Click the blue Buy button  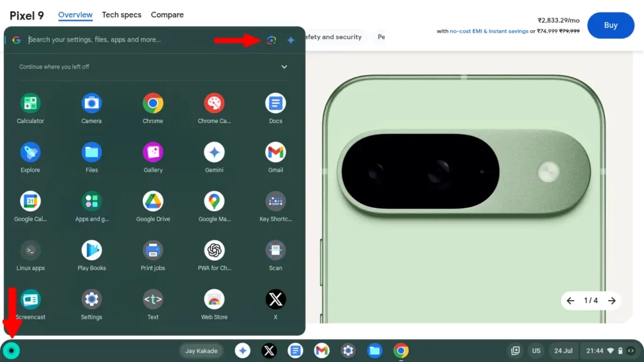[x=610, y=25]
